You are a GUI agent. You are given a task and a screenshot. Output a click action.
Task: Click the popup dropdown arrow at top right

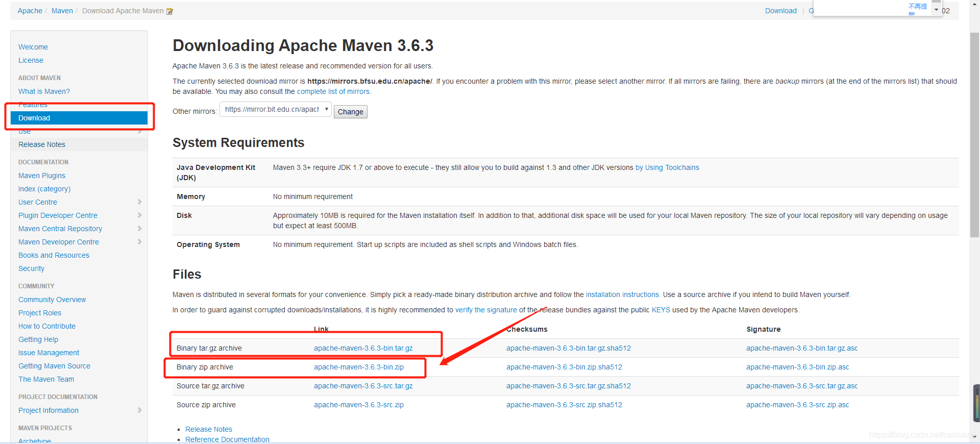coord(936,10)
